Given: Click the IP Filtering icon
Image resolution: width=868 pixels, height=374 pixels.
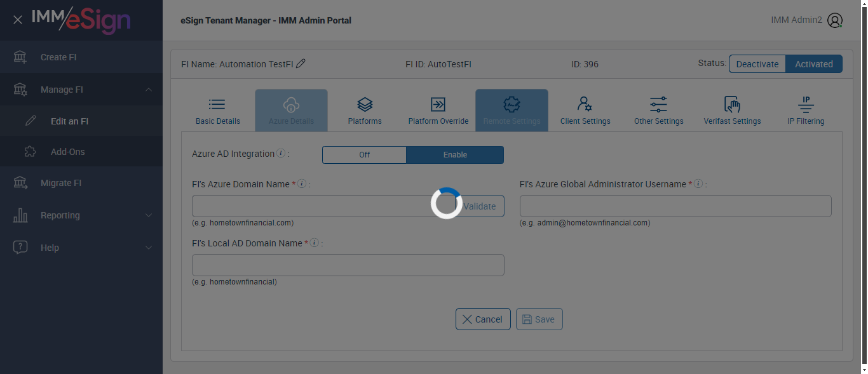Looking at the screenshot, I should point(806,104).
